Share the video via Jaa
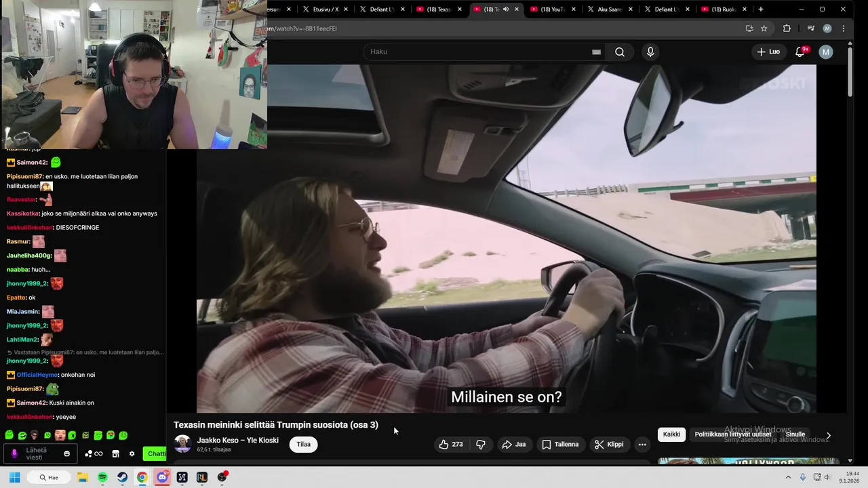The image size is (868, 488). coord(513,445)
